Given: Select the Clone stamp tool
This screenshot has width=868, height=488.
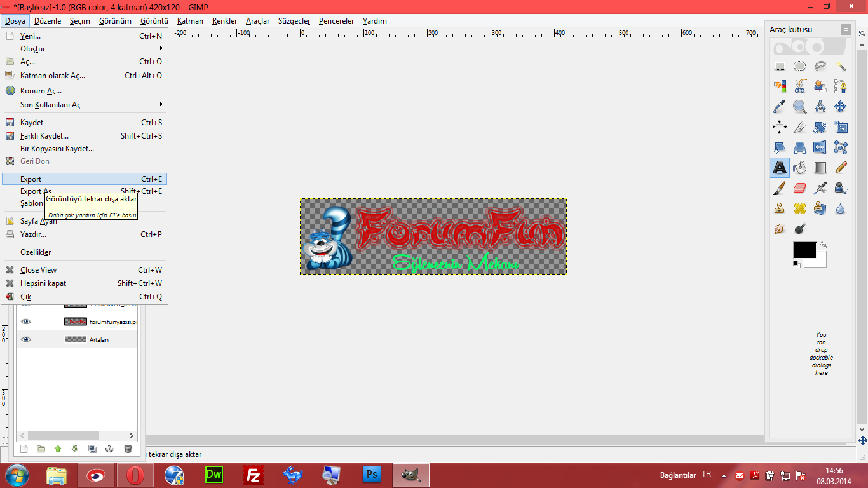Looking at the screenshot, I should [780, 208].
